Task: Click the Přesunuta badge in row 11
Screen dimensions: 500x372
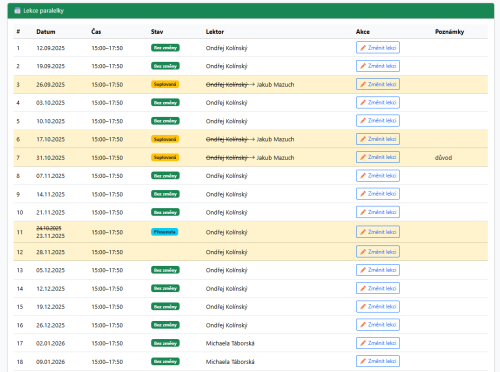Action: (164, 232)
